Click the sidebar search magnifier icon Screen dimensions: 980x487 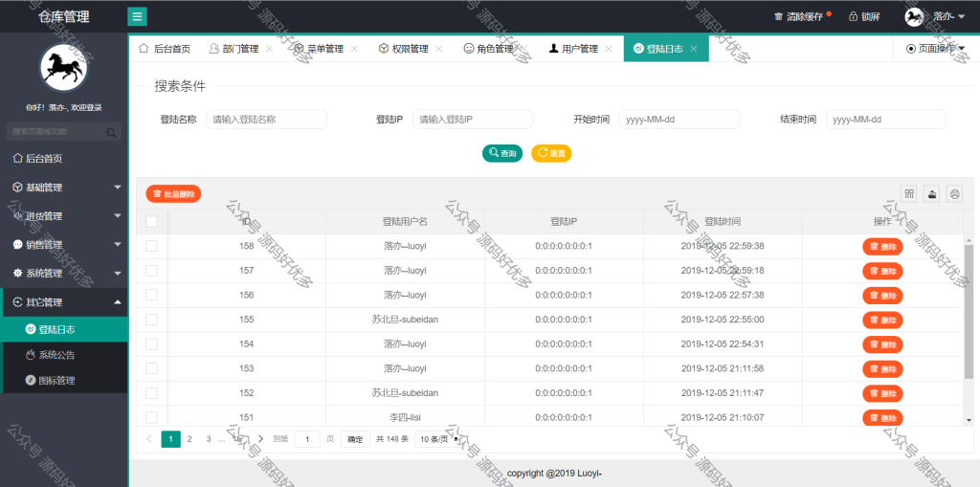click(x=111, y=132)
